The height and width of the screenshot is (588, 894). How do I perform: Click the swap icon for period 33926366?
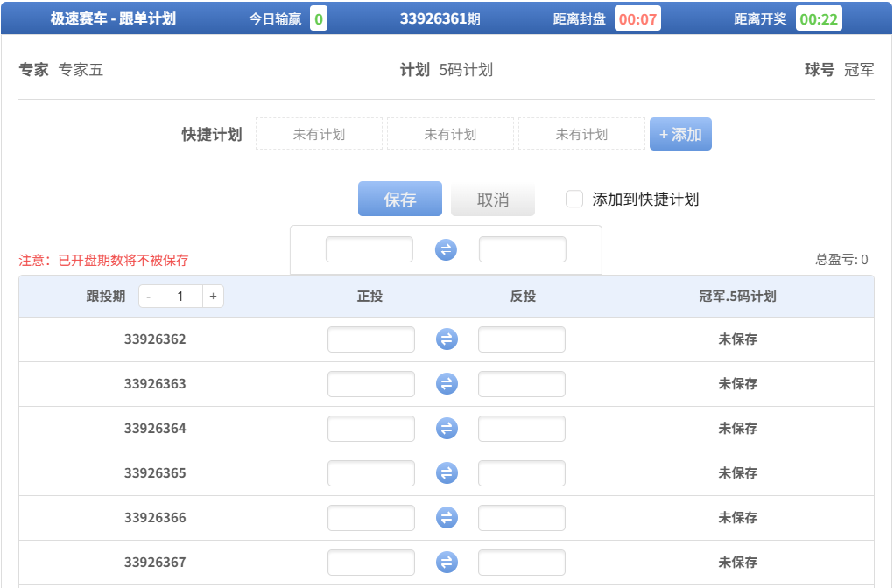click(x=446, y=518)
